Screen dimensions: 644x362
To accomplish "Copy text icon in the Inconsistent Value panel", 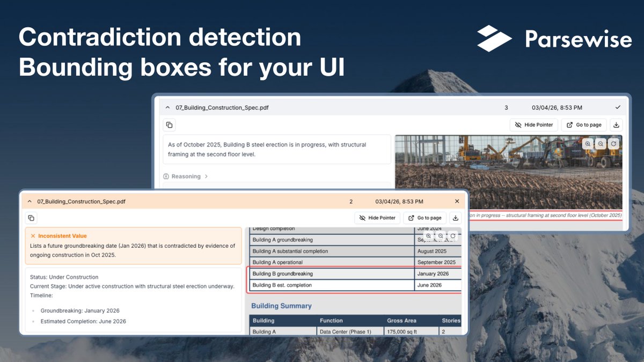I will tap(31, 218).
